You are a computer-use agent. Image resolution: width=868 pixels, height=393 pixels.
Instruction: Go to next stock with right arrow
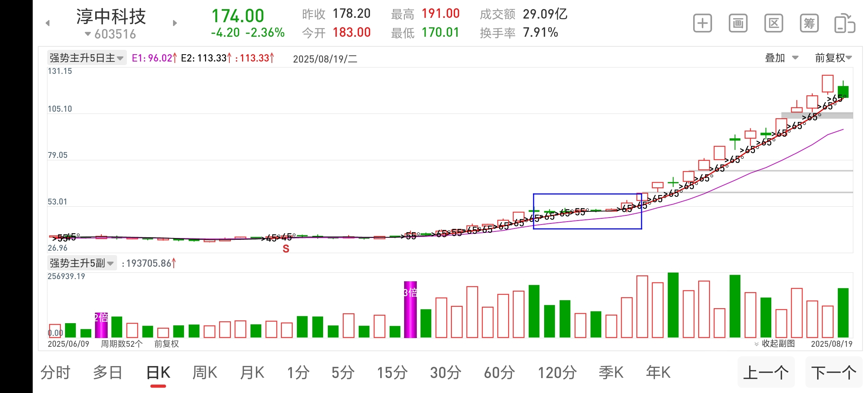coord(175,23)
